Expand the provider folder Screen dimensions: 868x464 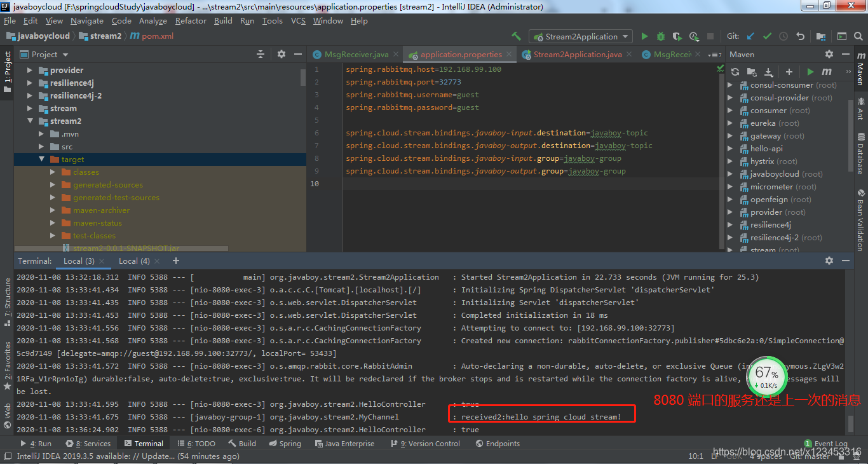[x=29, y=71]
